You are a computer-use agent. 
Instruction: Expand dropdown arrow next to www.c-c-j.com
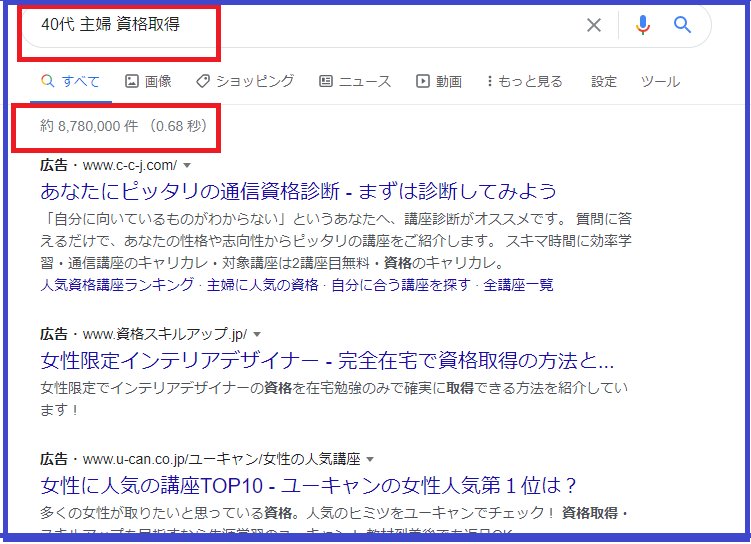187,165
